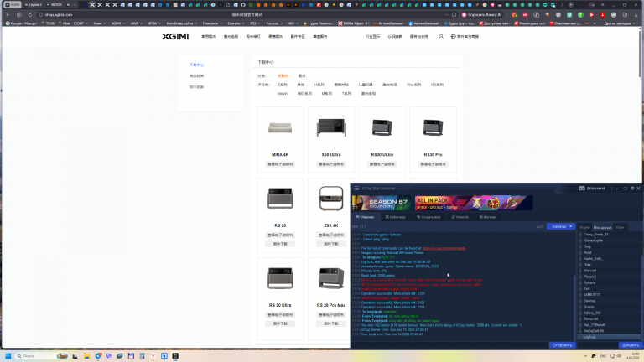
Task: Bookmark this page via address bar icon
Action: (x=454, y=15)
